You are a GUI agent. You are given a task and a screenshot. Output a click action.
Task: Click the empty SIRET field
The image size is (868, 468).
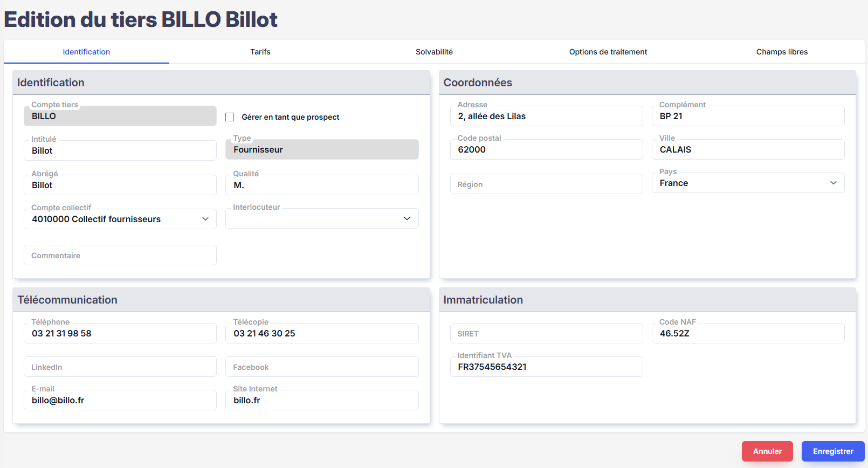coord(546,334)
